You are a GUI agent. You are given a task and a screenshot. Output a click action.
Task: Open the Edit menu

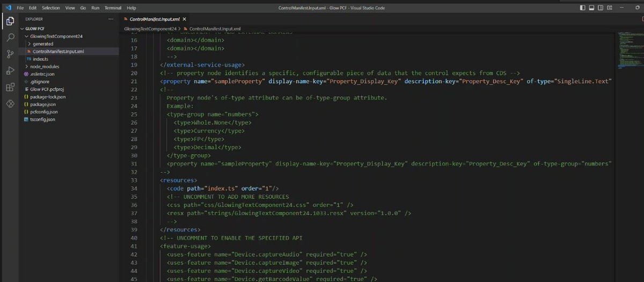[x=33, y=8]
